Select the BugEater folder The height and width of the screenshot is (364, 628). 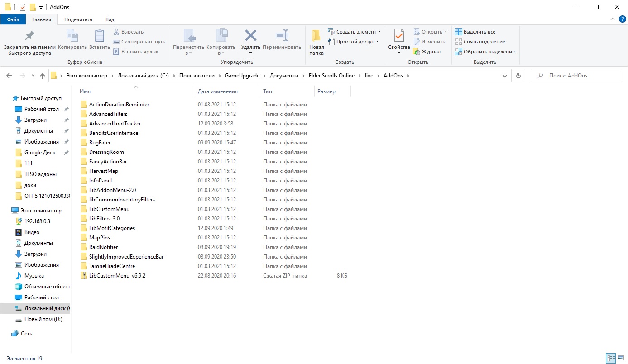pos(100,143)
